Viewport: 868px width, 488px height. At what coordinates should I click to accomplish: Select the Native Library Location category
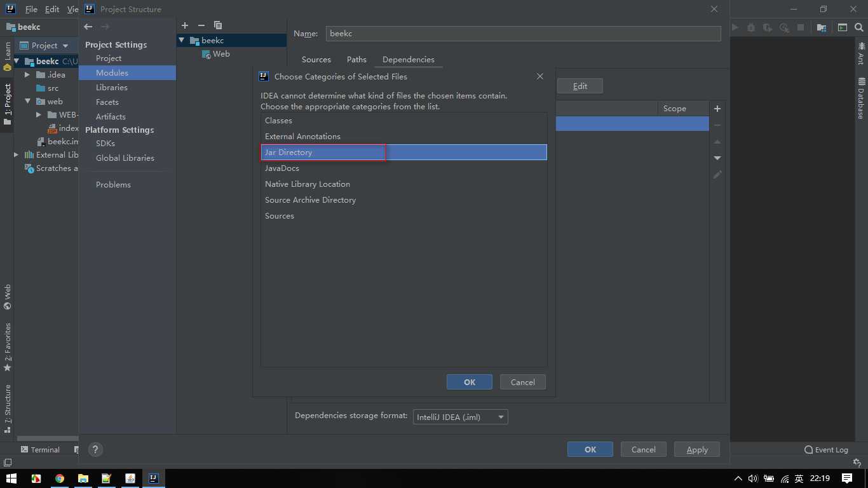[x=404, y=184]
